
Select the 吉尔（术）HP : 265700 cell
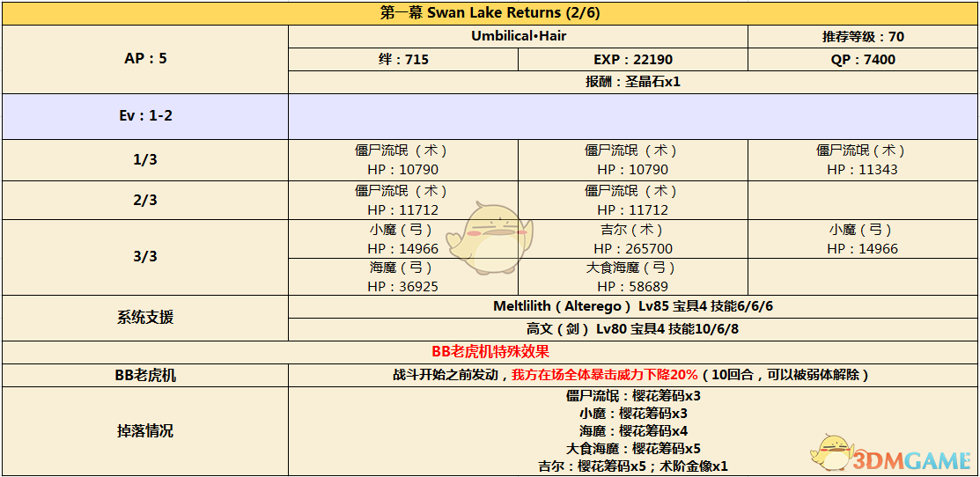(x=633, y=238)
